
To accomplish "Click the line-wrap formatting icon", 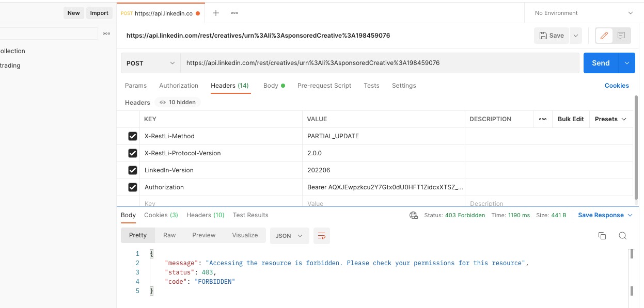I will tap(322, 236).
